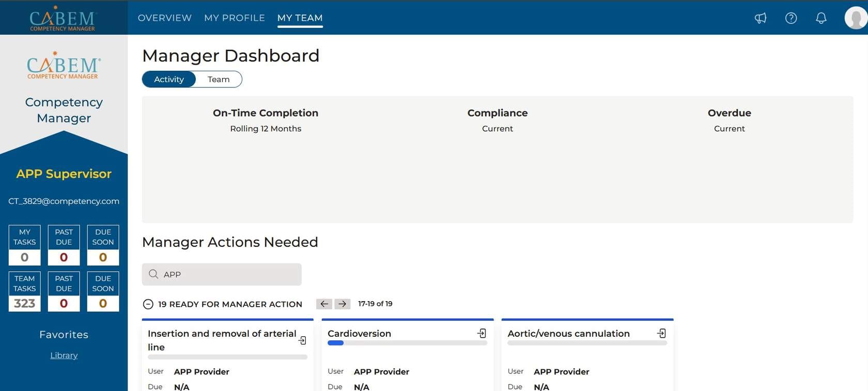
Task: Open the arterial line card launch icon
Action: click(x=302, y=340)
